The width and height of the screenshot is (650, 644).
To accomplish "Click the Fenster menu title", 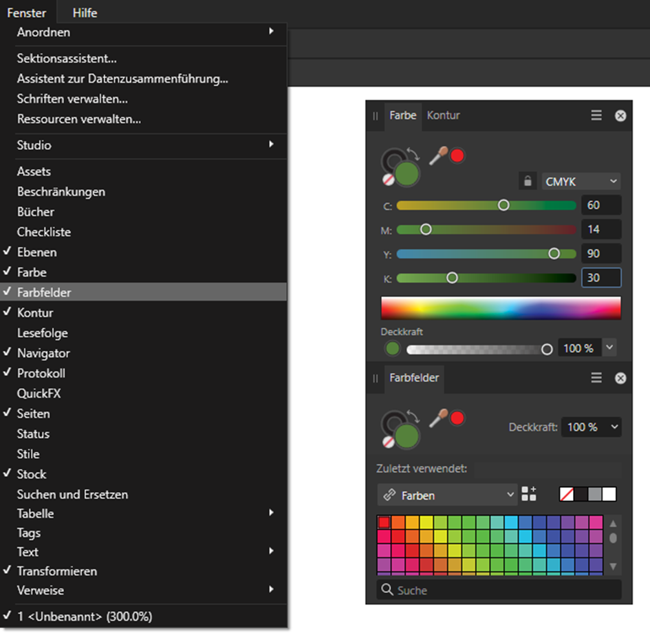I will (27, 13).
